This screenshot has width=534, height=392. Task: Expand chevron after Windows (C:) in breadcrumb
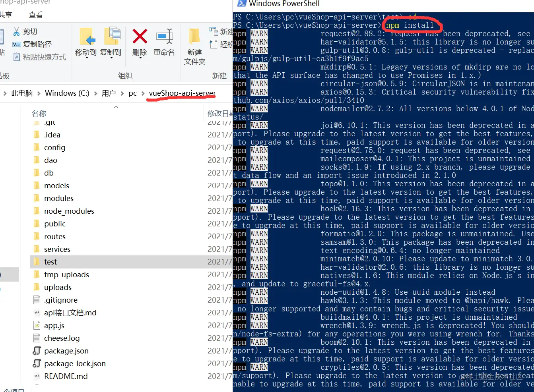click(x=95, y=94)
